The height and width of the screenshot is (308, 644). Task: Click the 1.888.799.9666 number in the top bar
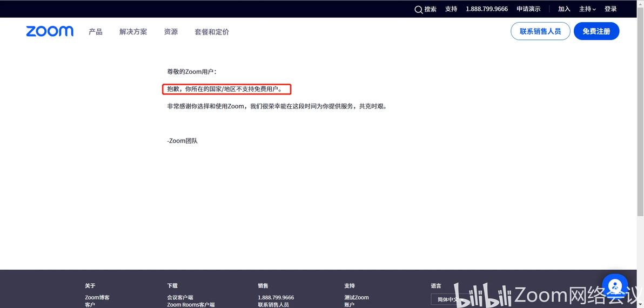point(487,9)
